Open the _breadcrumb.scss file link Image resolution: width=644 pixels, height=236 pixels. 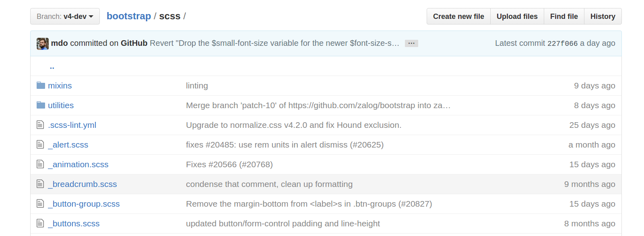pyautogui.click(x=83, y=184)
